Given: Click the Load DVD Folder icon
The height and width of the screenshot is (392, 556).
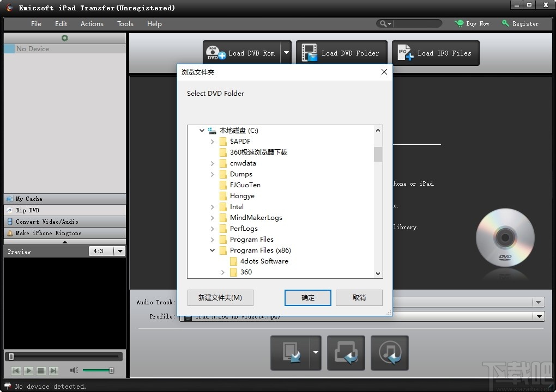Looking at the screenshot, I should [310, 53].
